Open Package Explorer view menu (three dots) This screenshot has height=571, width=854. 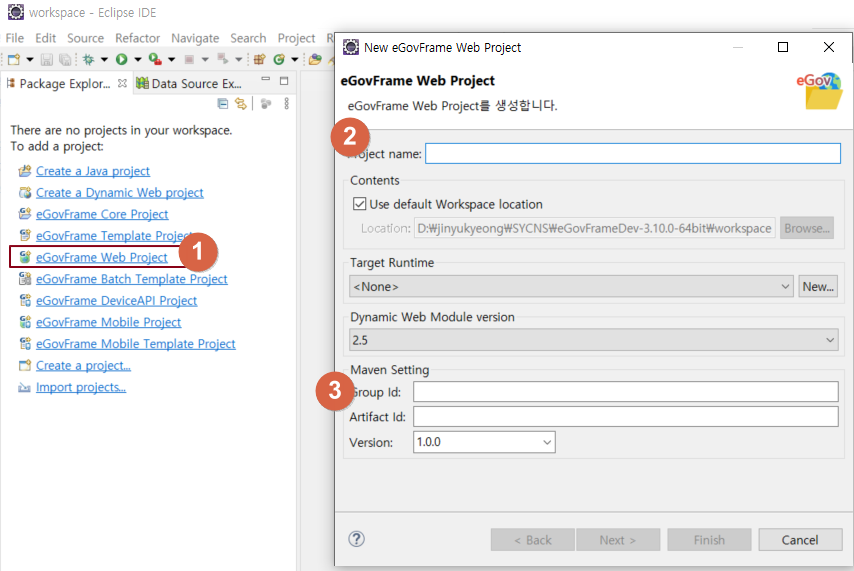coord(286,104)
